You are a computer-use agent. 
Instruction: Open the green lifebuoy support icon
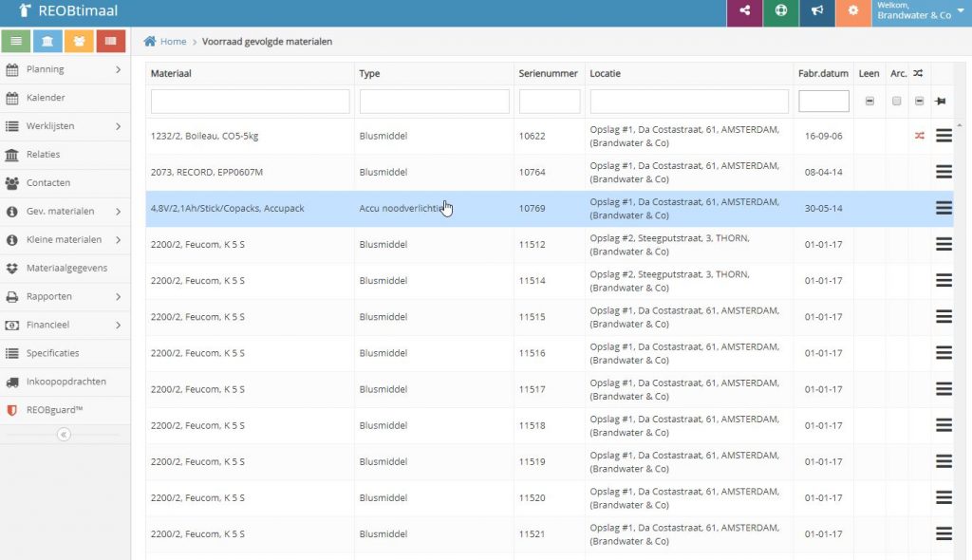pyautogui.click(x=780, y=11)
